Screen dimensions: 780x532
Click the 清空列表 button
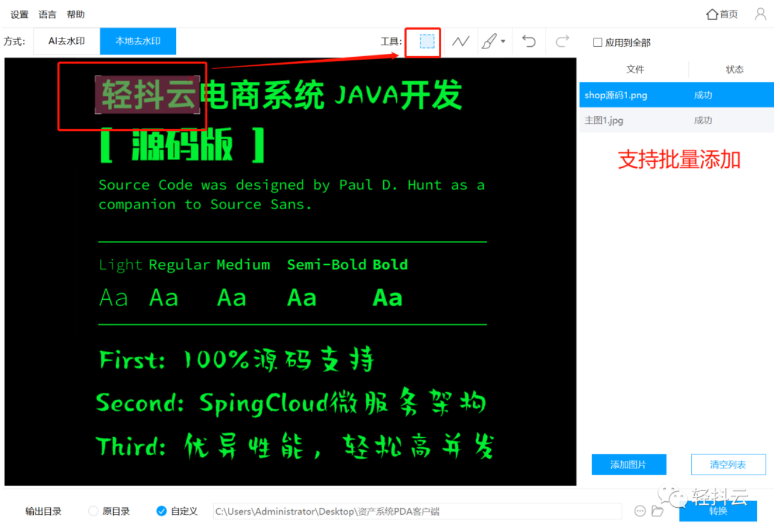click(728, 464)
